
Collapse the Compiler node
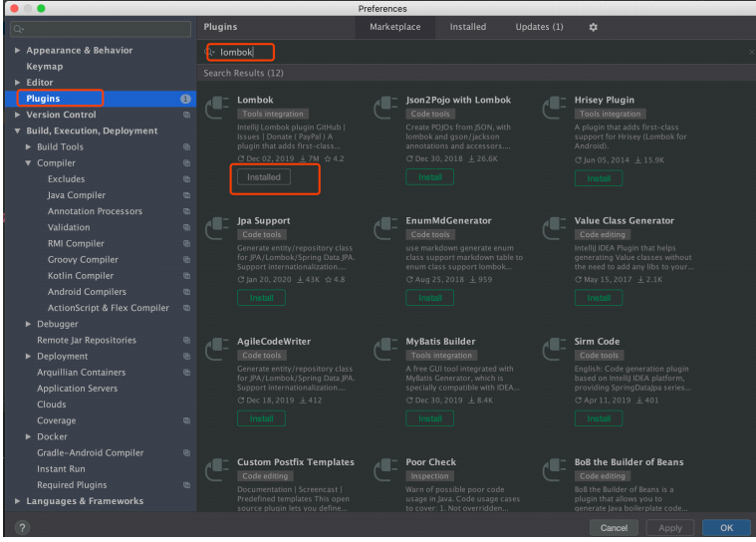(28, 163)
